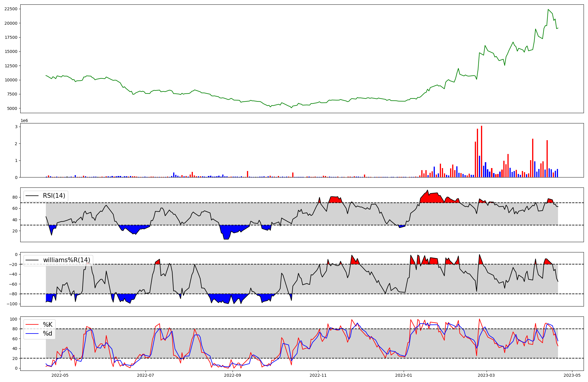Image resolution: width=588 pixels, height=382 pixels.
Task: Click the 2022-05 x-axis date label
Action: (x=60, y=375)
